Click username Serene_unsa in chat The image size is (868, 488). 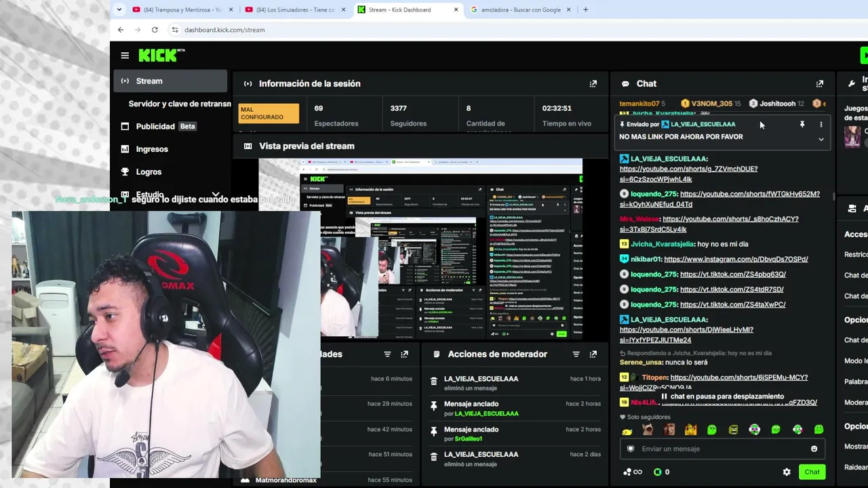point(639,363)
